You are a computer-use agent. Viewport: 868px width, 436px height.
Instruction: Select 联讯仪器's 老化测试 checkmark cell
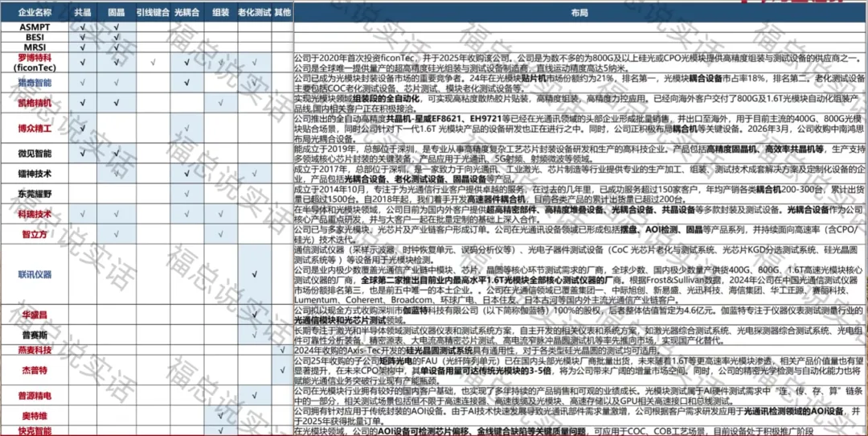(x=254, y=274)
